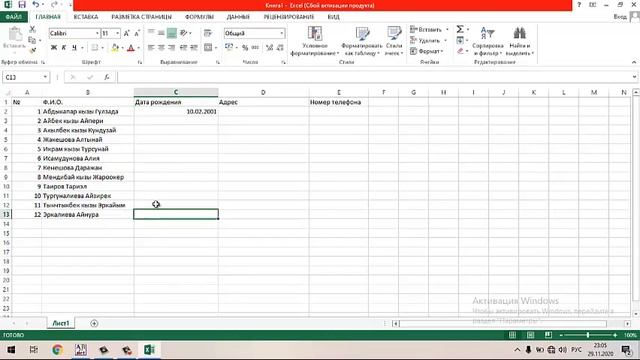640x360 pixels.
Task: Open the Calibri font name dropdown
Action: 98,33
